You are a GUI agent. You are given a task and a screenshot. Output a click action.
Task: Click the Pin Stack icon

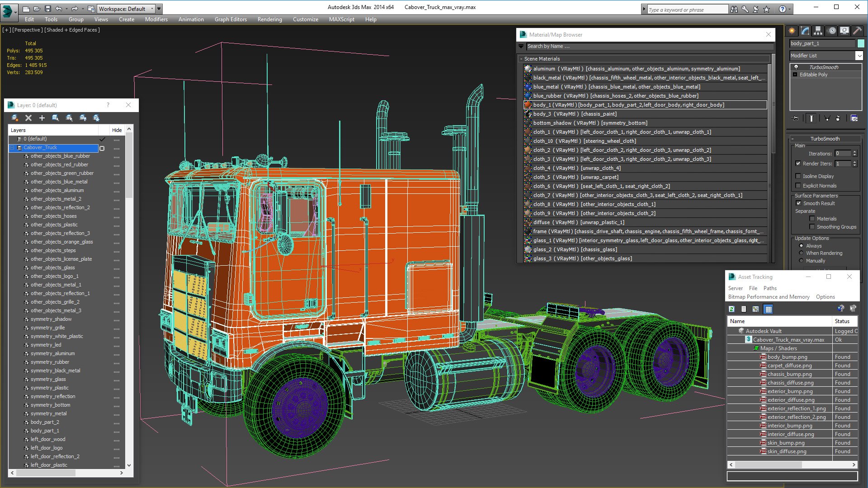tap(796, 118)
